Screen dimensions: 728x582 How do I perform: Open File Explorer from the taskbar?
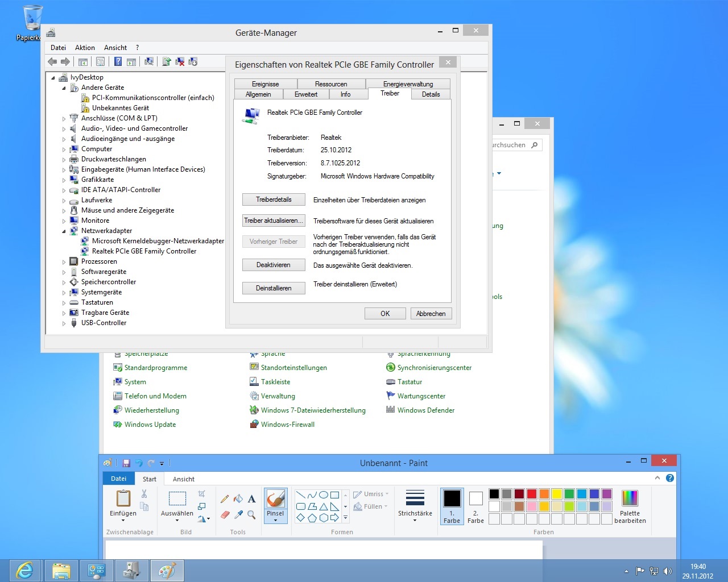coord(61,571)
